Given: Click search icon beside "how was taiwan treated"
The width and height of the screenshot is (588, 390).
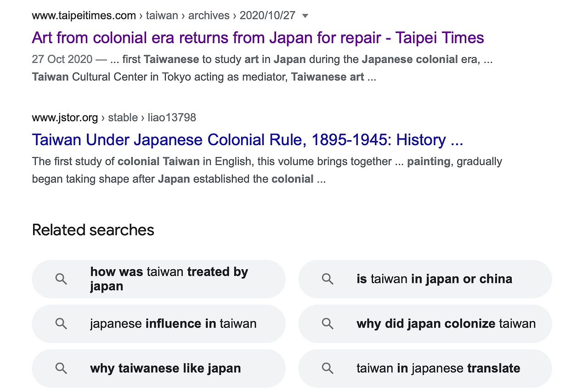Looking at the screenshot, I should [61, 279].
